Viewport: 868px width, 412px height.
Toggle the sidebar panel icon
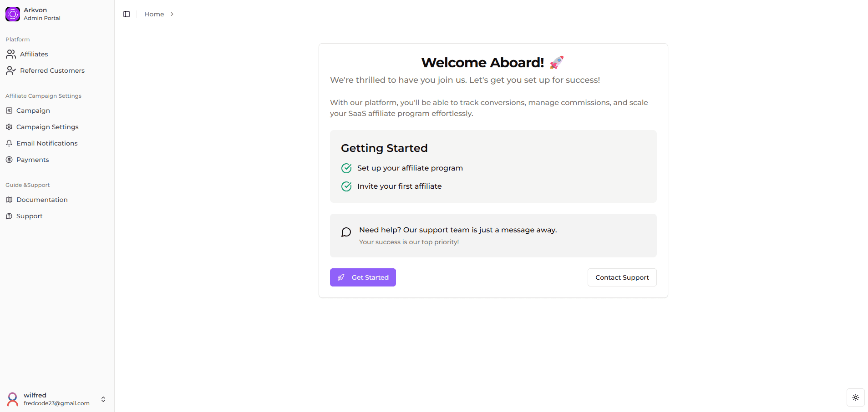click(127, 14)
